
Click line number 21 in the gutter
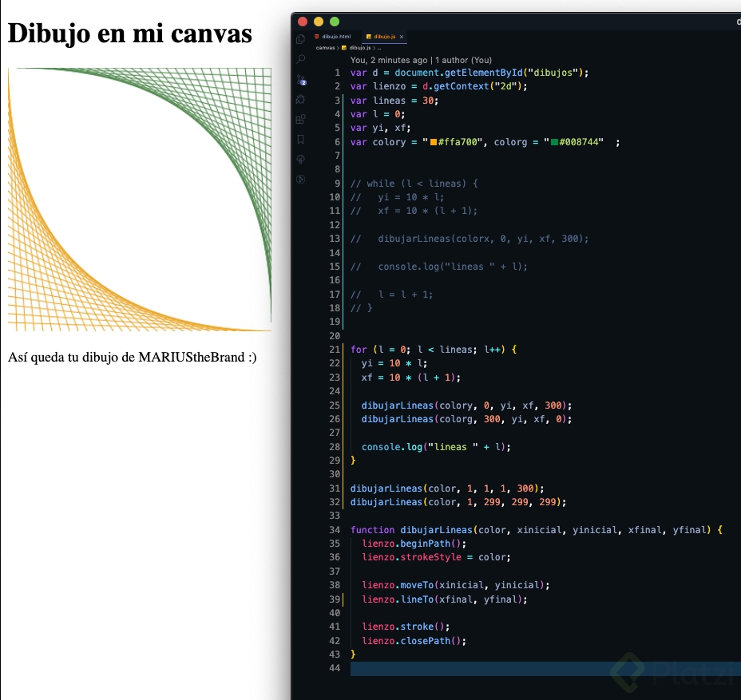(x=335, y=350)
